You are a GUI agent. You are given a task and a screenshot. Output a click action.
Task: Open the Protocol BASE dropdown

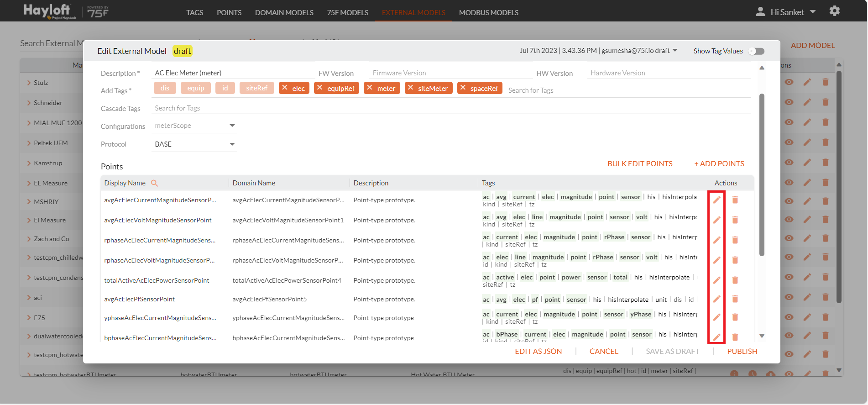(194, 144)
